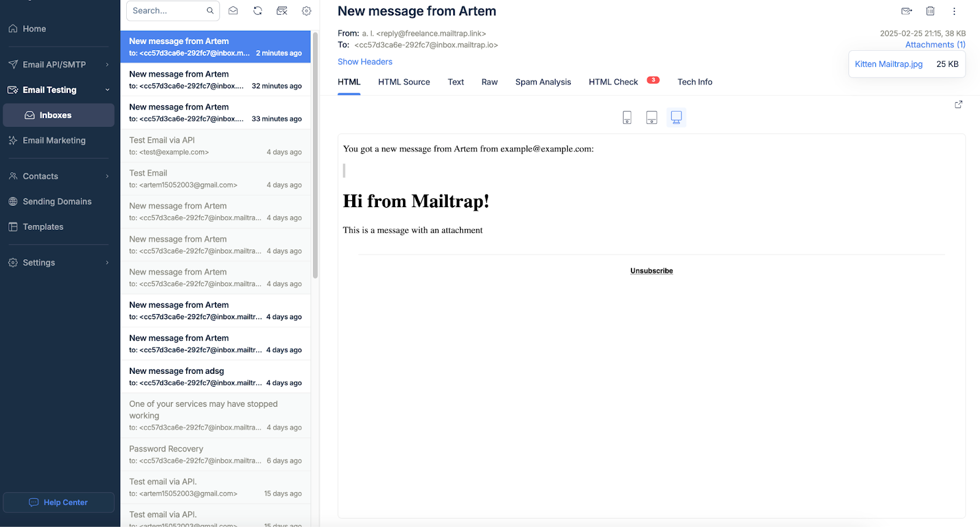Open Test email via API. 15 days ago
980x527 pixels.
click(216, 488)
